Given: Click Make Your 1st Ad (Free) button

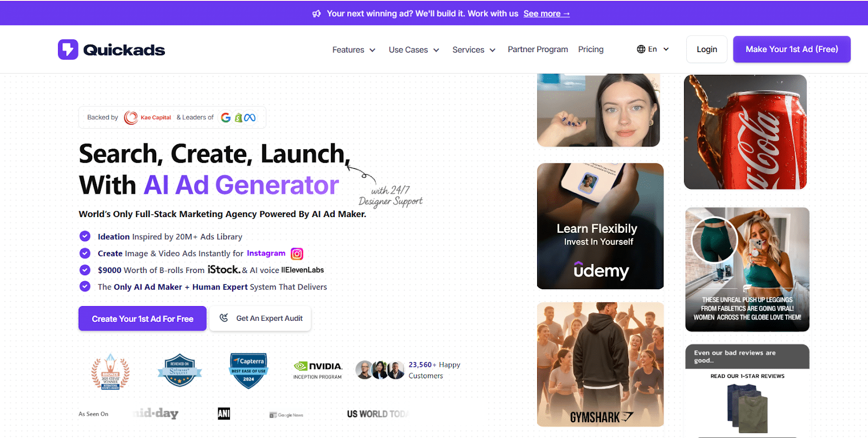Looking at the screenshot, I should click(792, 49).
